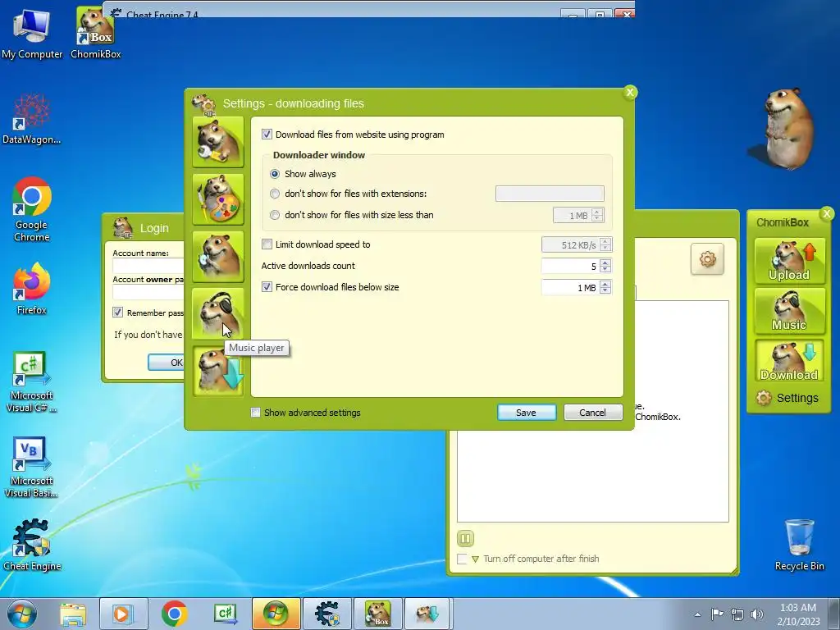Open general settings hamster wrench icon
Image resolution: width=840 pixels, height=630 pixels.
click(218, 142)
